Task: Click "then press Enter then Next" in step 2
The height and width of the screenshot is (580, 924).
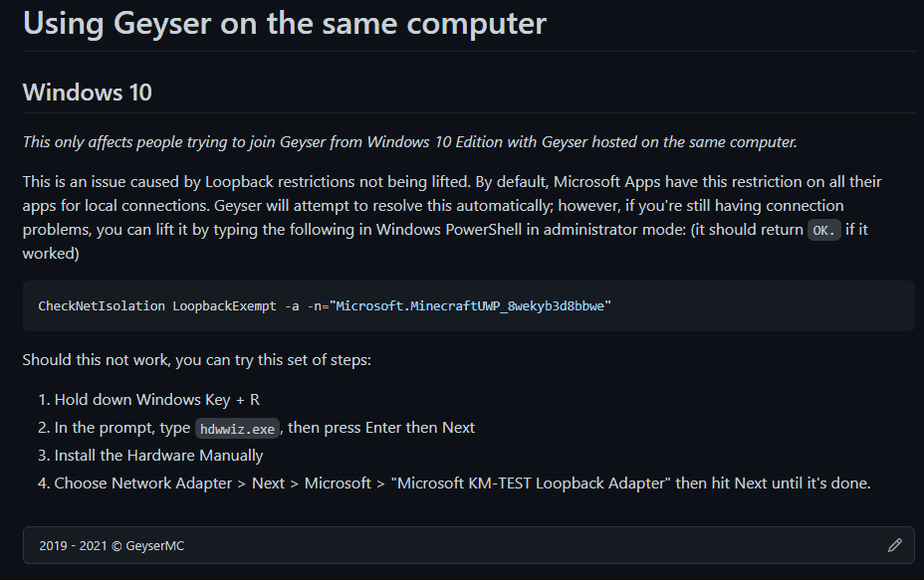Action: (x=382, y=428)
